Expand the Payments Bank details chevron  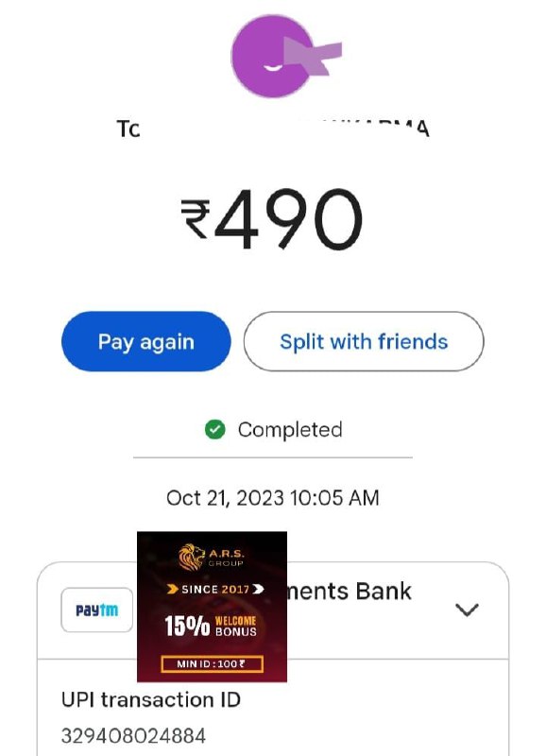467,610
